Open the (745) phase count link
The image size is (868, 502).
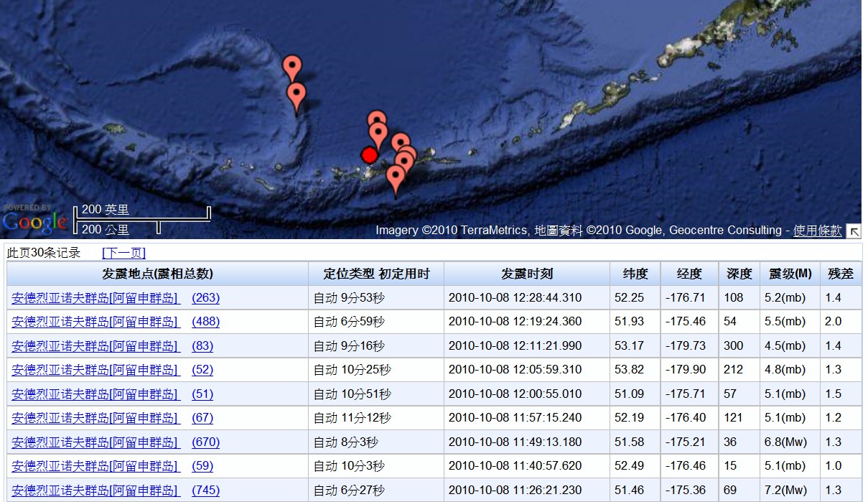point(205,491)
